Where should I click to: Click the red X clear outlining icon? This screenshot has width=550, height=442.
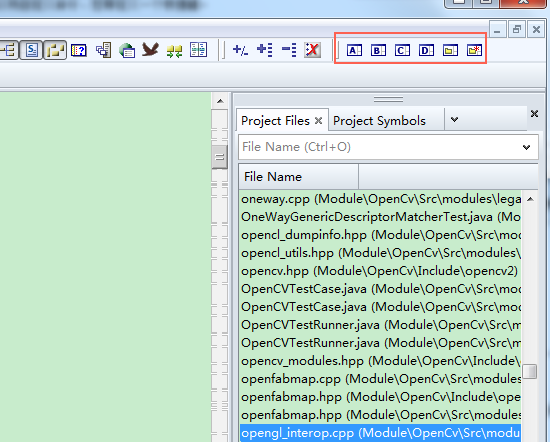tap(313, 50)
